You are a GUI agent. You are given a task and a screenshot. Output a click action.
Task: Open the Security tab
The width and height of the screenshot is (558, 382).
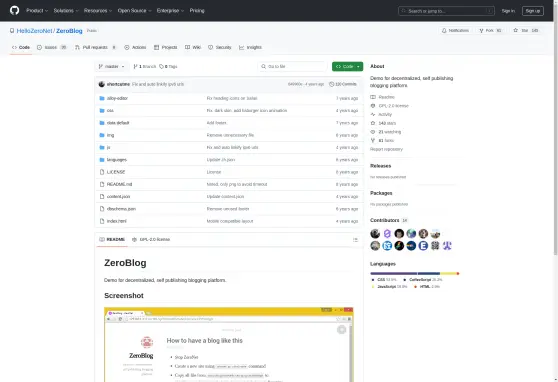pyautogui.click(x=220, y=47)
